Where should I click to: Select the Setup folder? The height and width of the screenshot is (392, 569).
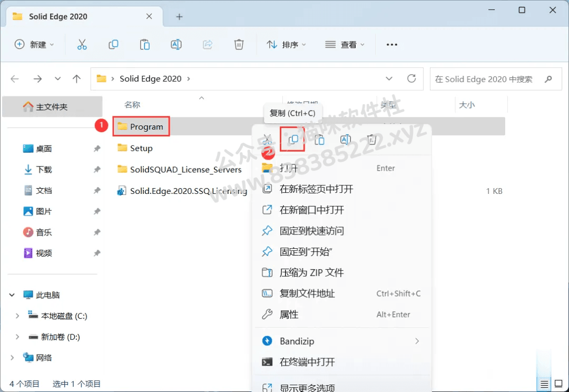tap(135, 148)
